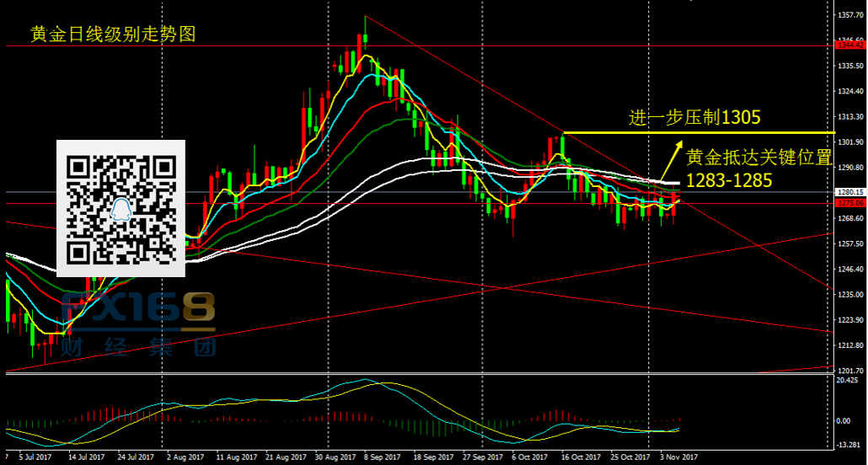Click the 1201.70 price scale label

[849, 371]
